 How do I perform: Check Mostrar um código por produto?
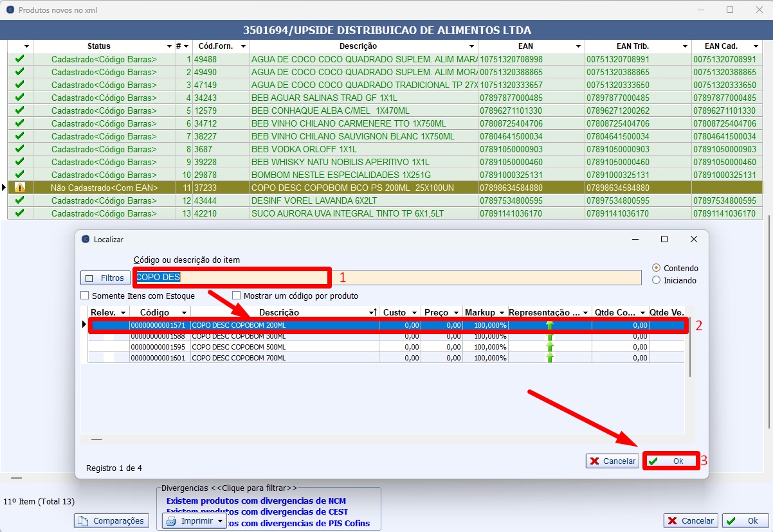coord(236,296)
